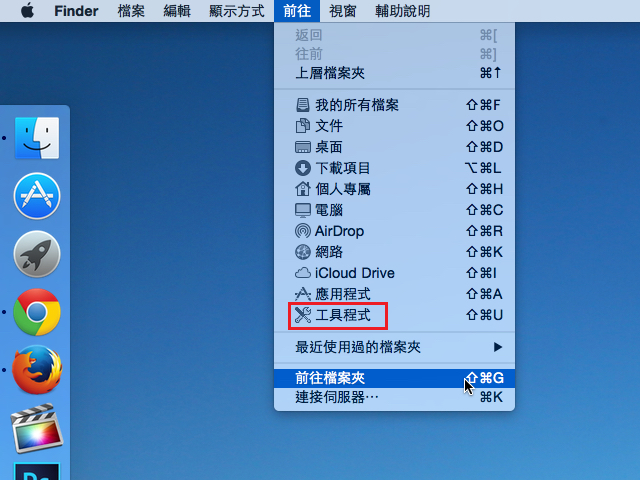Viewport: 640px width, 480px height.
Task: Choose iCloud Drive in menu
Action: (354, 273)
